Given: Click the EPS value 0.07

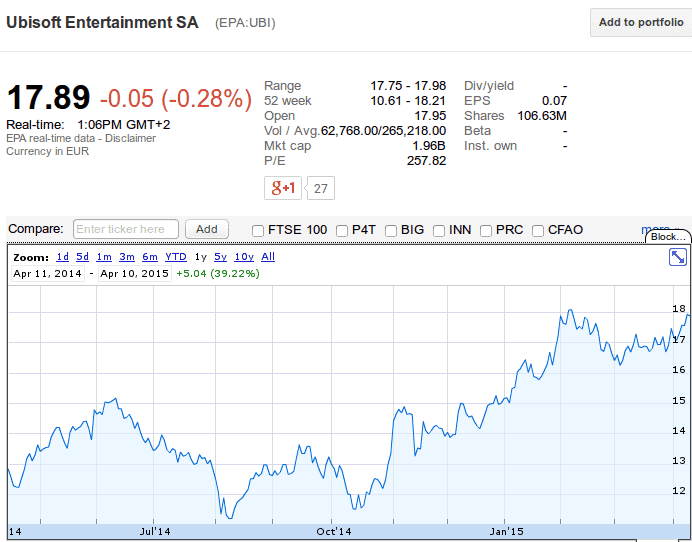Looking at the screenshot, I should click(554, 101).
